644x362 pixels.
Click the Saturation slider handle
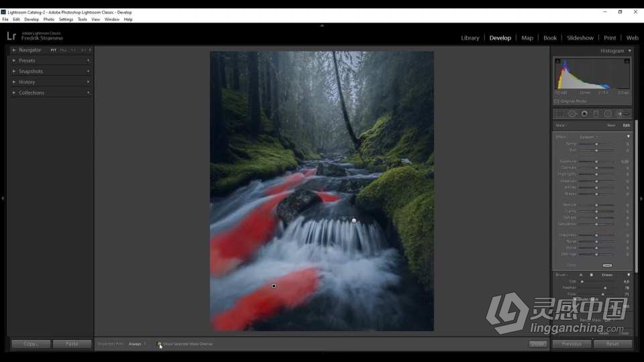click(x=597, y=224)
